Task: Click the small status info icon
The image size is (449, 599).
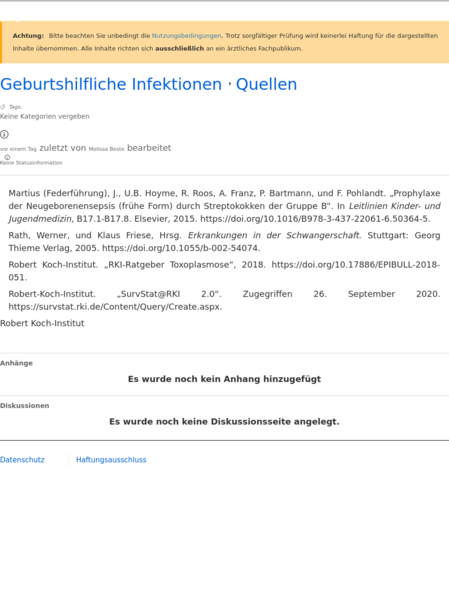Action: coord(7,157)
